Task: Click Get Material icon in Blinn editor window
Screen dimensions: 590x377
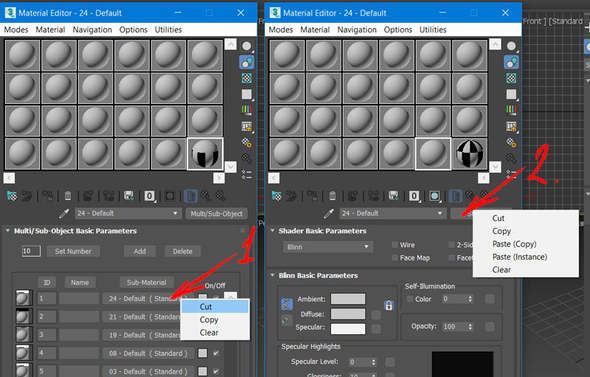Action: coord(277,196)
